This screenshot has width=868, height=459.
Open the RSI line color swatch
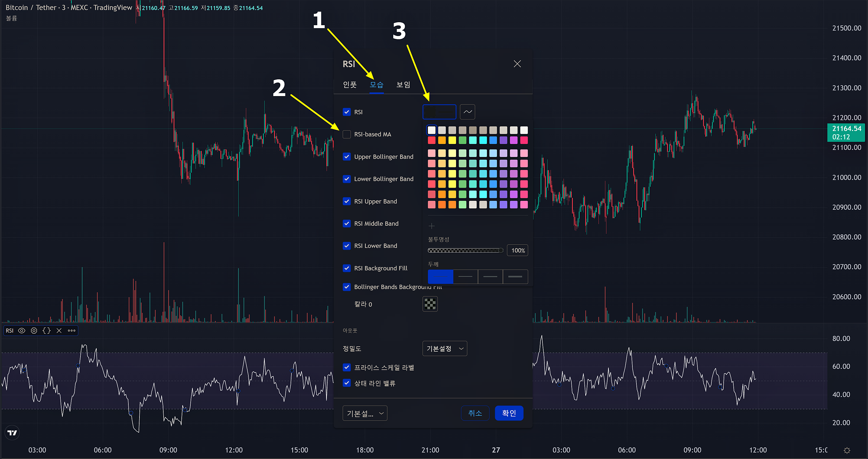439,112
